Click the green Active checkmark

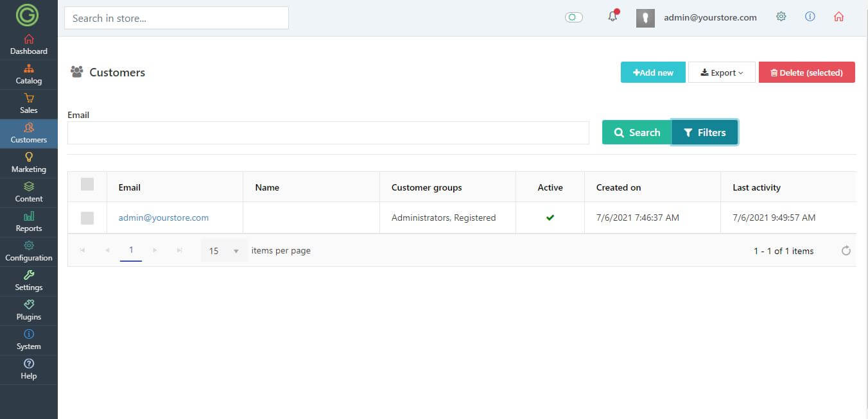tap(550, 218)
